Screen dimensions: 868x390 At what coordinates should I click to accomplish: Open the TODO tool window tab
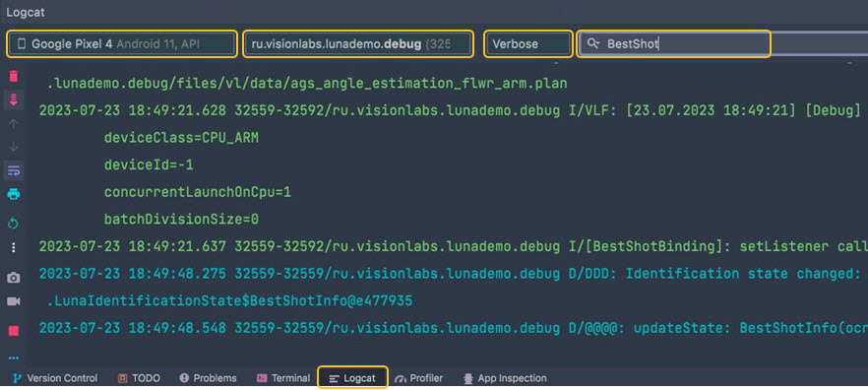[x=140, y=378]
